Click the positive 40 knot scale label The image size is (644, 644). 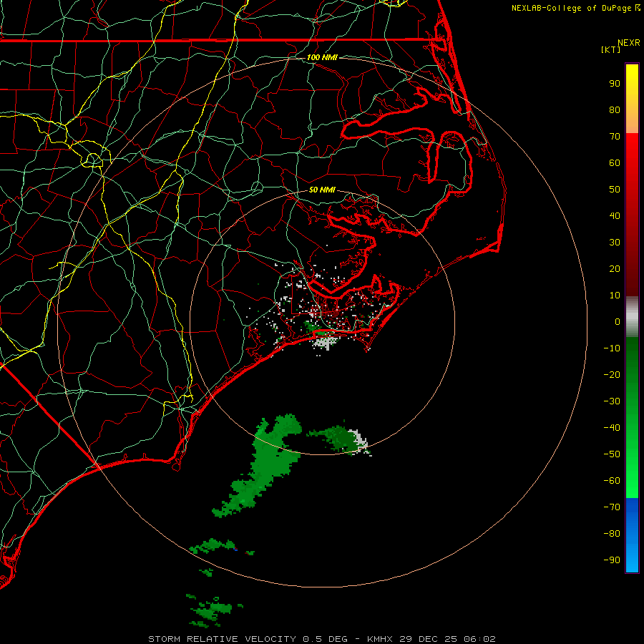point(615,215)
